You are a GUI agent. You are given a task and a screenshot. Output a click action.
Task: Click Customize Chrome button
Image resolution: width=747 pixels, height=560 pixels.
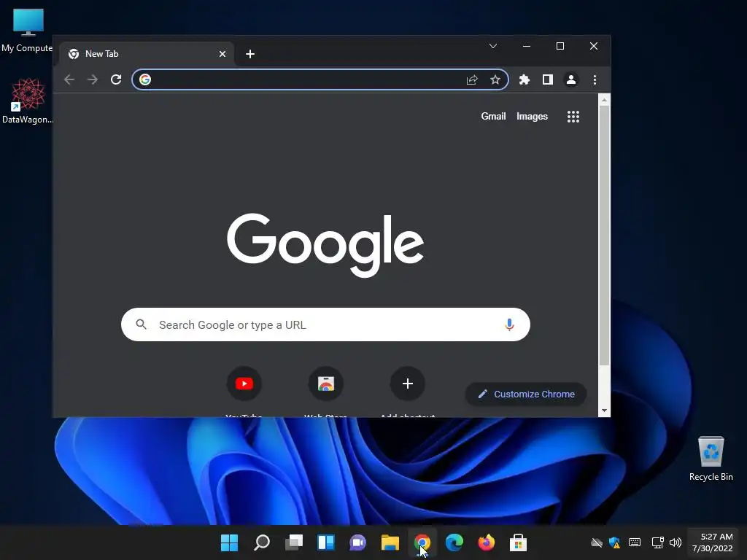(x=526, y=394)
